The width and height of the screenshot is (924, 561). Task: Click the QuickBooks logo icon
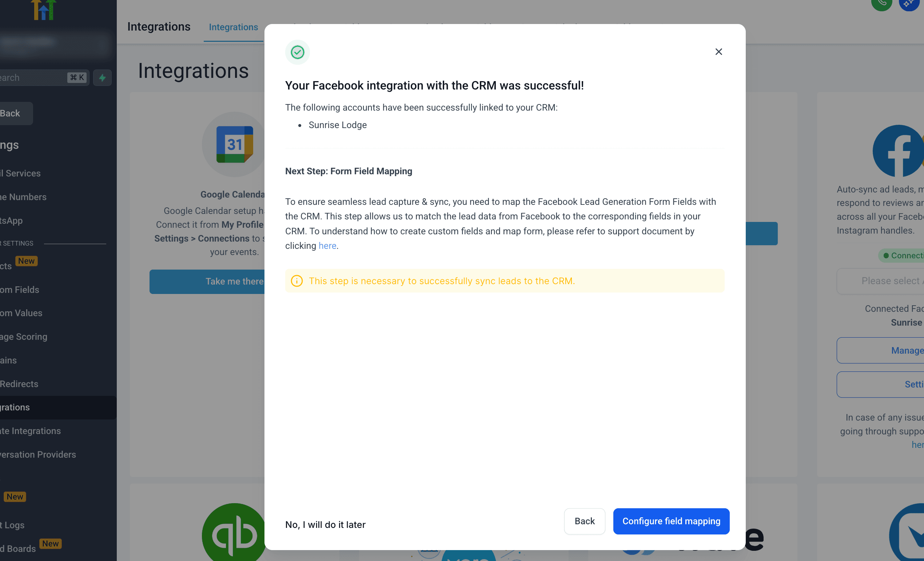point(234,532)
